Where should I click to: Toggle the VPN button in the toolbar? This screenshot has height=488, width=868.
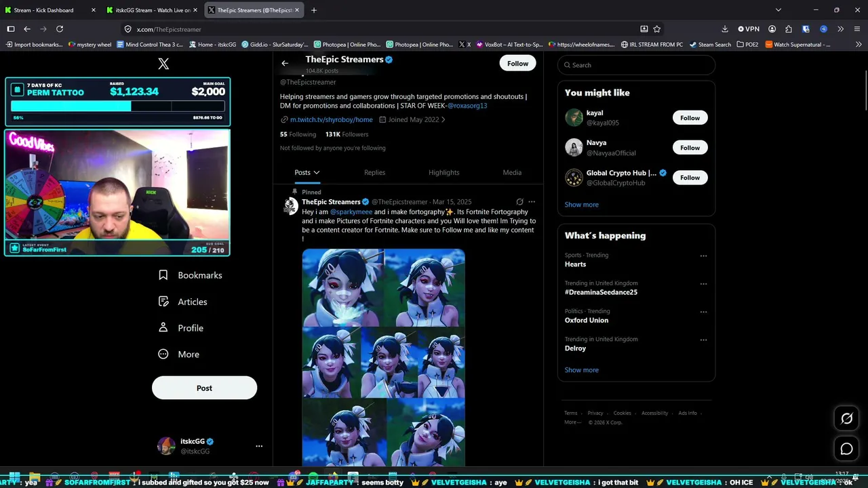(749, 29)
